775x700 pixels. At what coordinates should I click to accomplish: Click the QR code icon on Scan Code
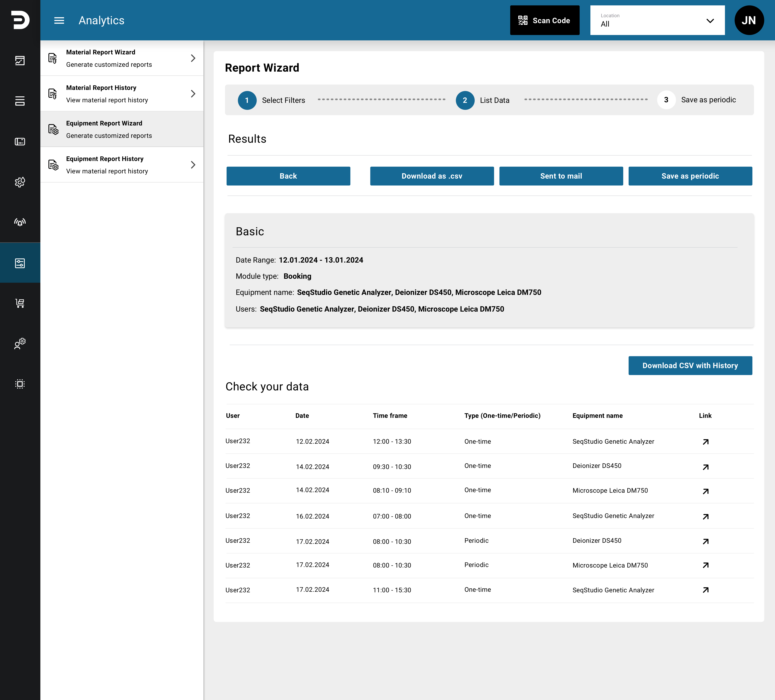[523, 20]
